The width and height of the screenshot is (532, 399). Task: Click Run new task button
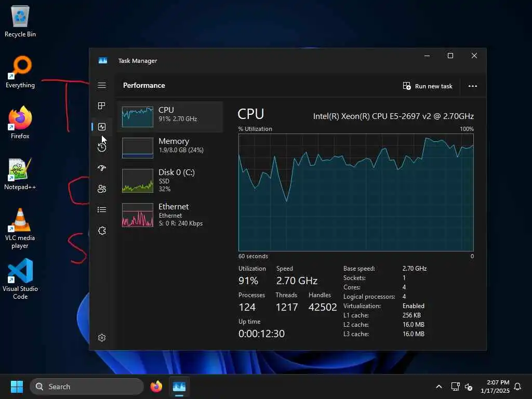point(428,86)
